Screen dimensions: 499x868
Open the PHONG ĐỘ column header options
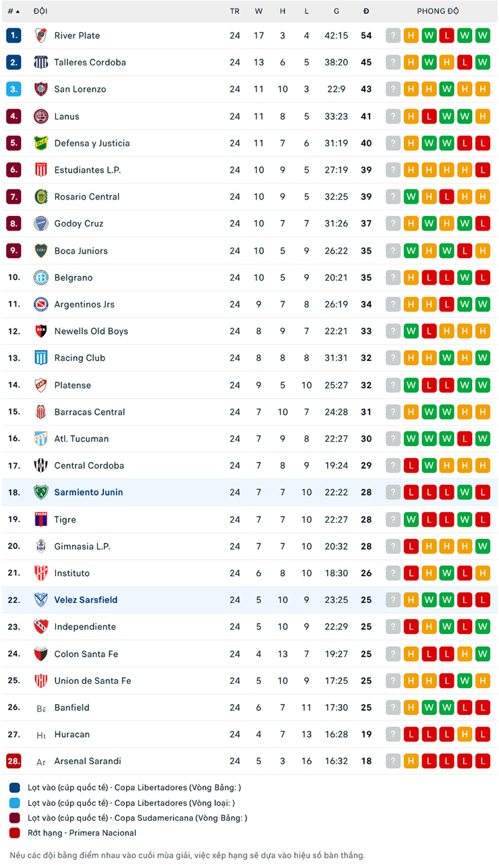tap(439, 11)
